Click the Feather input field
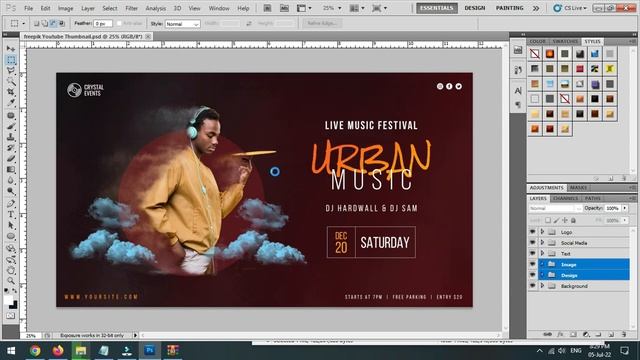 point(103,24)
